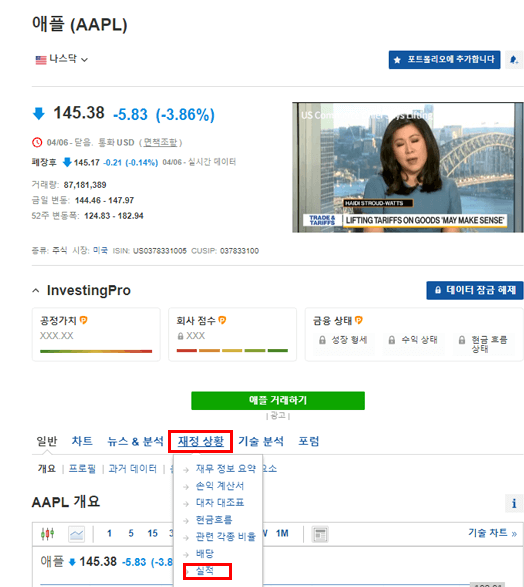Click the 거래량 87,181,389 value
The image size is (524, 587).
[85, 185]
